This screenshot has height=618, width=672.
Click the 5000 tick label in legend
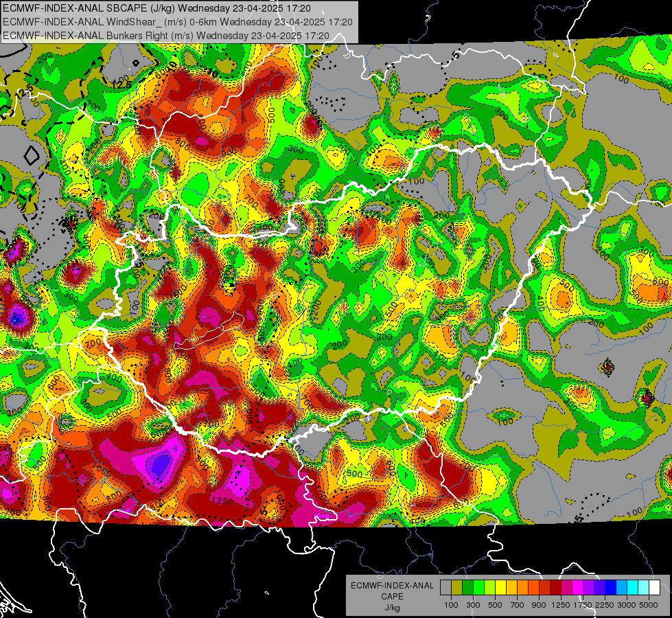click(x=649, y=605)
